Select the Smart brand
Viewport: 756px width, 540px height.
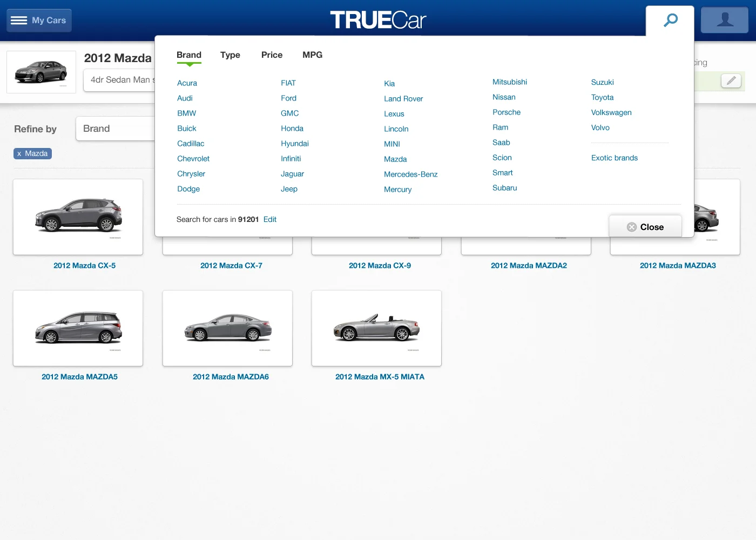[503, 173]
